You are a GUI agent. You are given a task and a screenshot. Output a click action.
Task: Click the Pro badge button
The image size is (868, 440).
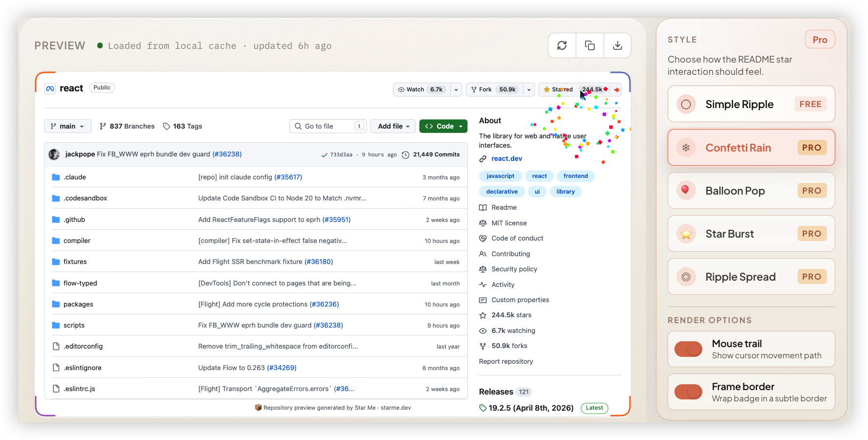[x=820, y=40]
